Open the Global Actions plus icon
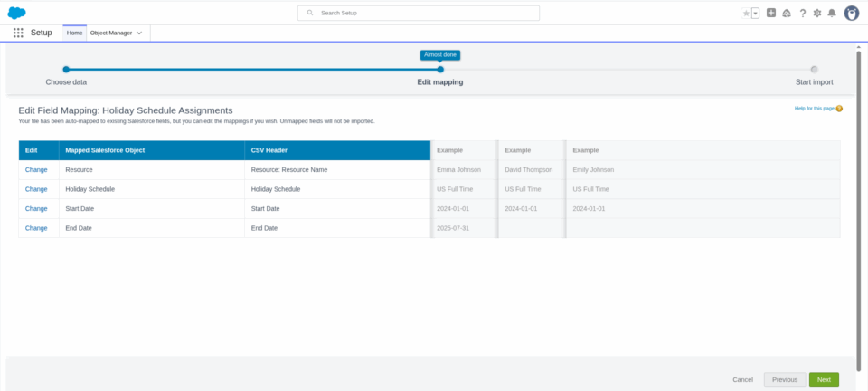 pyautogui.click(x=771, y=13)
